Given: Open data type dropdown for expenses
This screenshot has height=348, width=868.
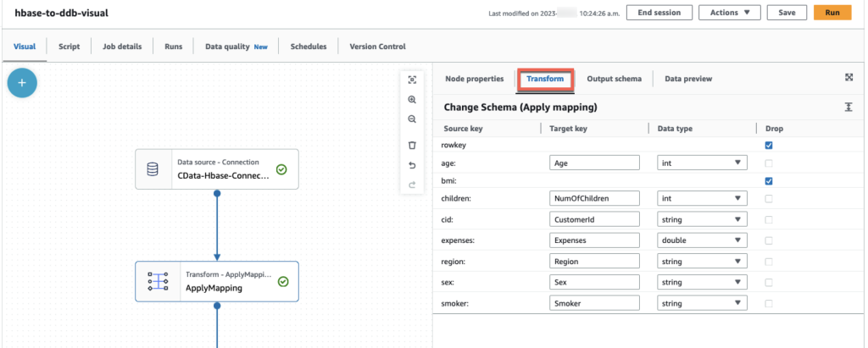Looking at the screenshot, I should click(702, 240).
